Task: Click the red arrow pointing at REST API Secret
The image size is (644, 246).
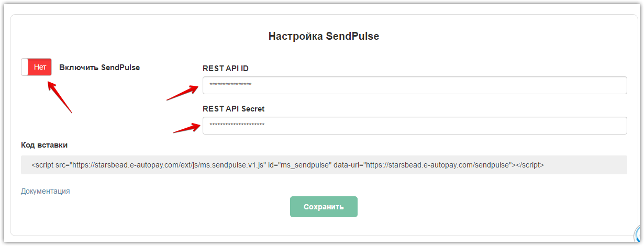Action: click(x=187, y=127)
